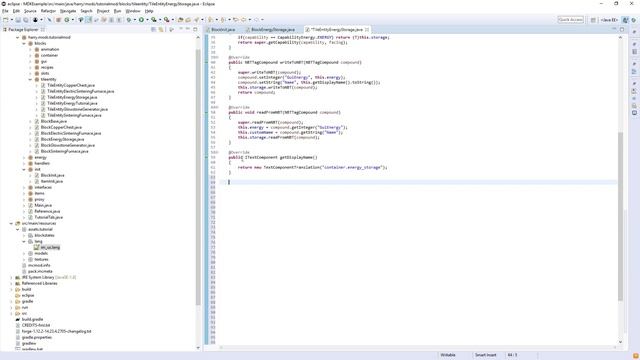
Task: Open the Source menu
Action: point(30,11)
